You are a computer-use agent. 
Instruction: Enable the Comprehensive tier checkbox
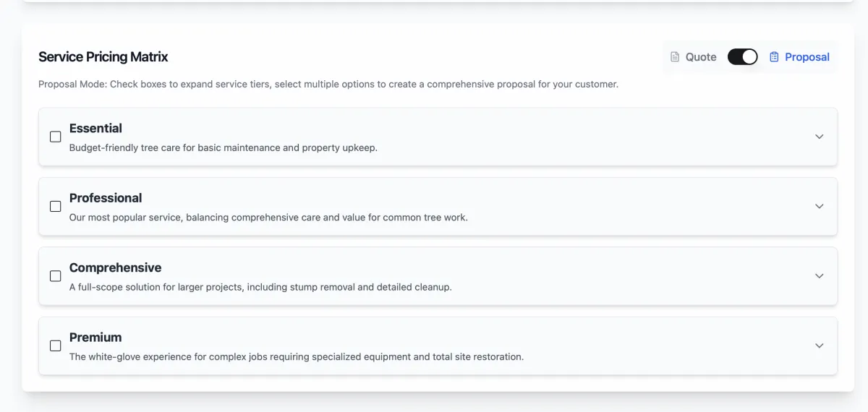(x=56, y=276)
